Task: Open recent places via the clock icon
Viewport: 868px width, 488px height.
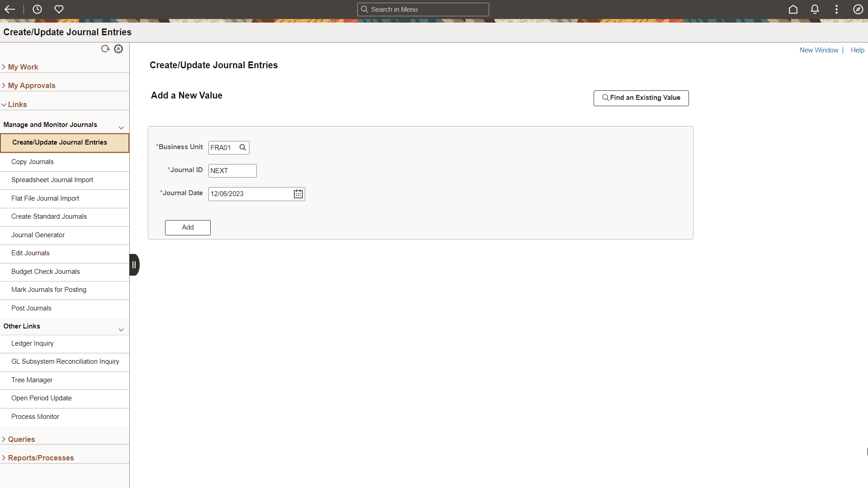Action: tap(37, 9)
